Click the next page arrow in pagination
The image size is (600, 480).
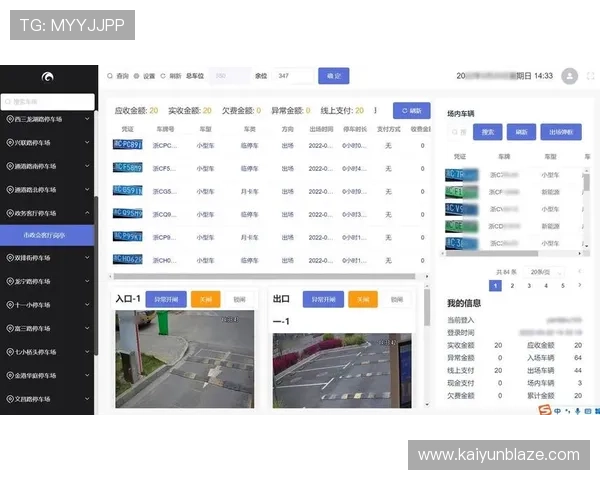click(580, 285)
